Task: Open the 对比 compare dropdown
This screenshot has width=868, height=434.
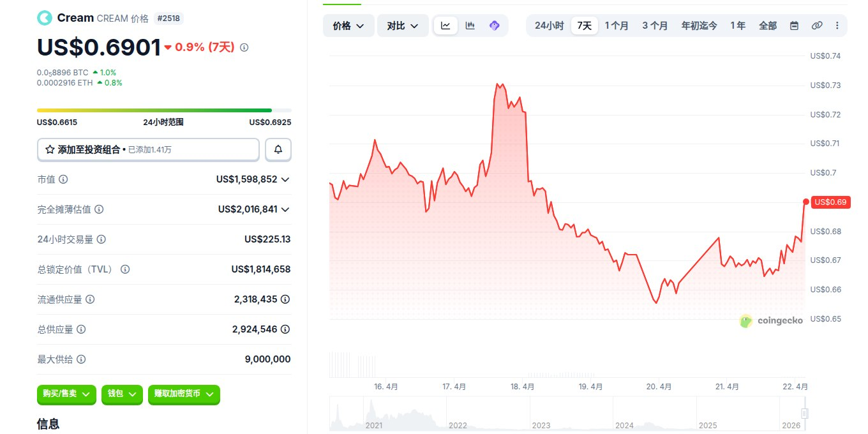Action: coord(403,26)
